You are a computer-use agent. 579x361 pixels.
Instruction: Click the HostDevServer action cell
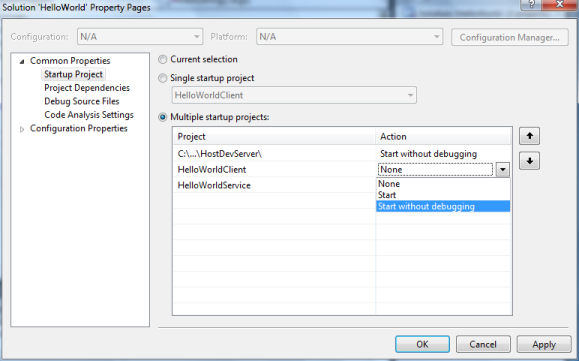coord(443,154)
